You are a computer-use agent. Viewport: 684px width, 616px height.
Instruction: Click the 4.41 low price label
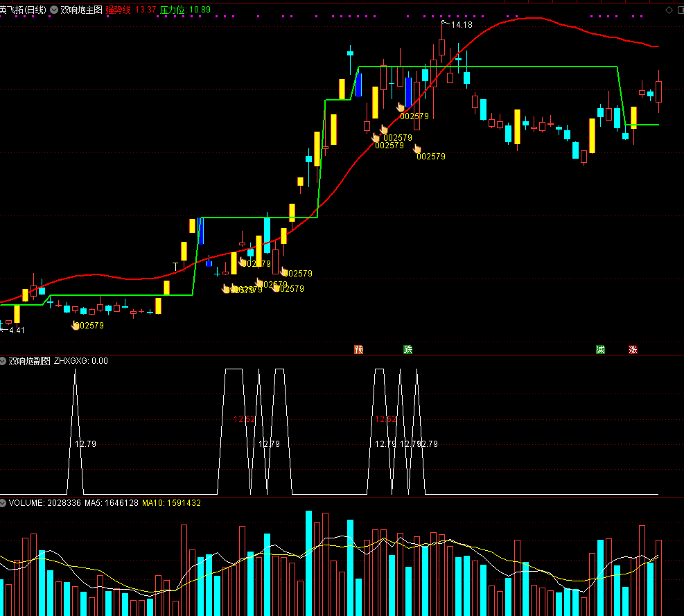[x=17, y=331]
